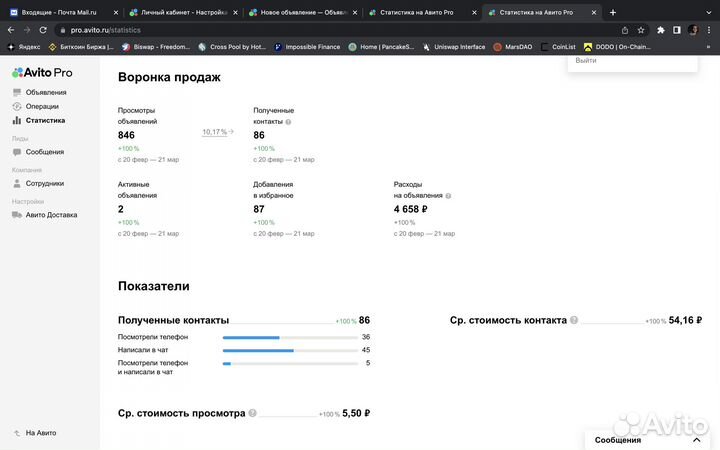Open Яндекс bookmark
The height and width of the screenshot is (450, 720).
(24, 47)
